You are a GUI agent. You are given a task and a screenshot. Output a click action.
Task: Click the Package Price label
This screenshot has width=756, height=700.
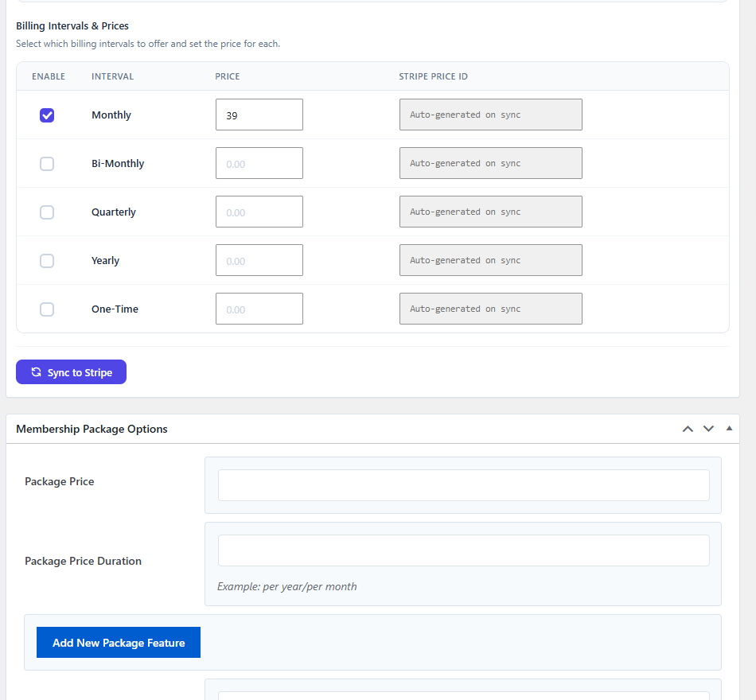(60, 481)
